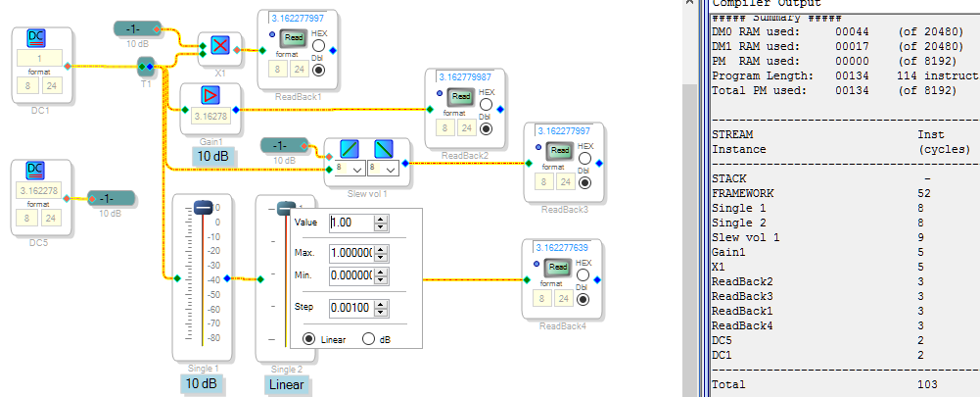Click DC5 format field 24

tap(51, 218)
